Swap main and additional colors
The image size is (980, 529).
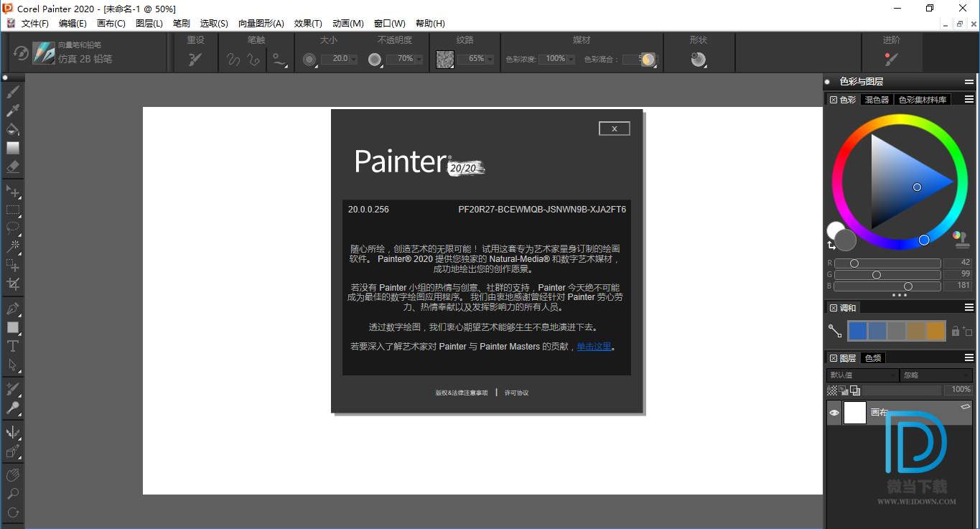tap(831, 245)
